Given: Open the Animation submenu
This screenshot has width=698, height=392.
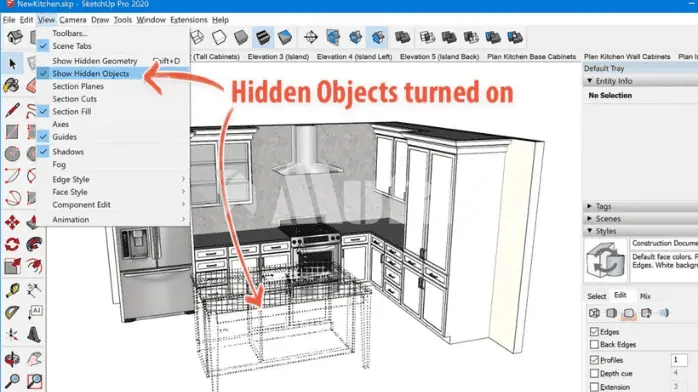Looking at the screenshot, I should [x=113, y=219].
